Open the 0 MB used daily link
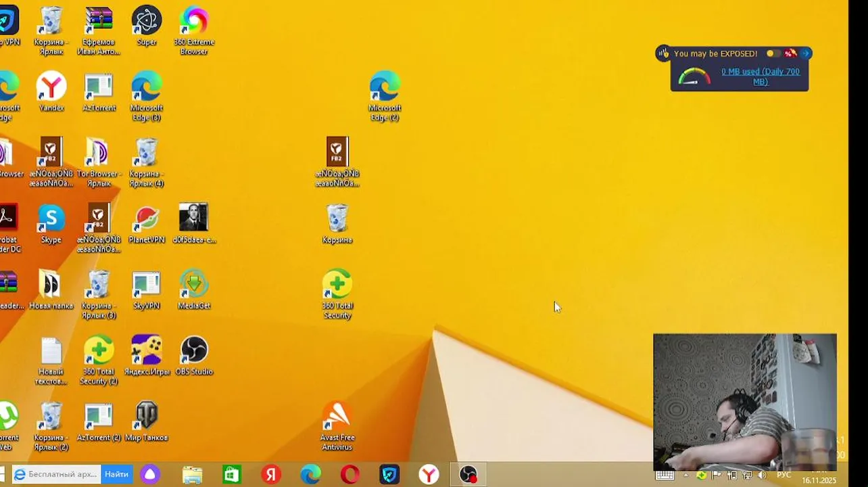The width and height of the screenshot is (868, 487). click(761, 76)
